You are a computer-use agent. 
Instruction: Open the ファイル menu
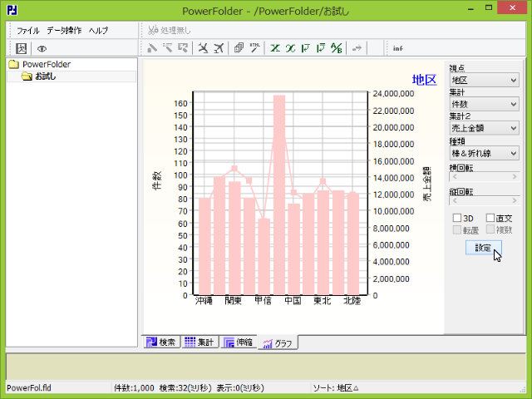pyautogui.click(x=28, y=31)
